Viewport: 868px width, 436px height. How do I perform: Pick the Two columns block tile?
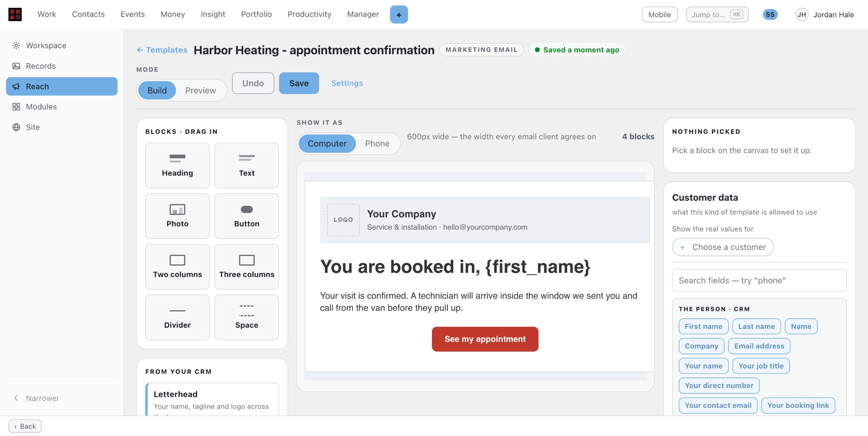[x=177, y=267]
